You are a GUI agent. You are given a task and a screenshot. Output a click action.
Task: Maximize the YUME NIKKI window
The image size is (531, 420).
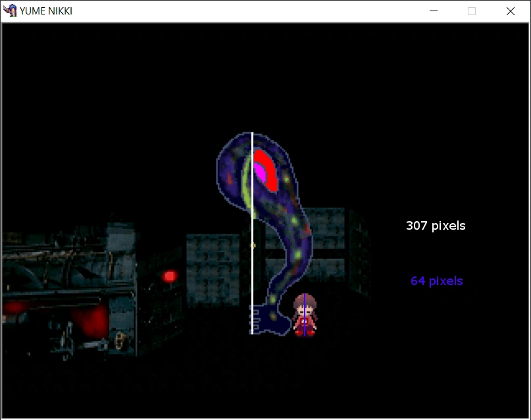pyautogui.click(x=472, y=11)
